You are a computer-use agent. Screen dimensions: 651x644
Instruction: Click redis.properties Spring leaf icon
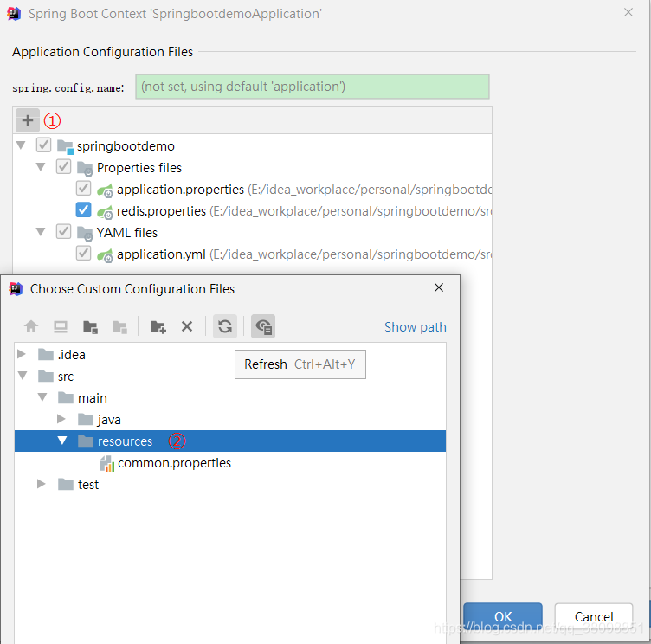pos(105,212)
